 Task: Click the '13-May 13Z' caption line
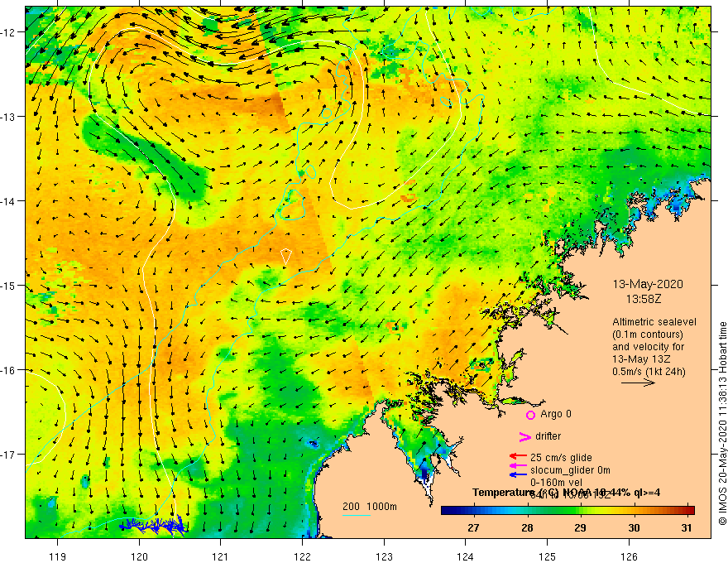click(x=640, y=359)
